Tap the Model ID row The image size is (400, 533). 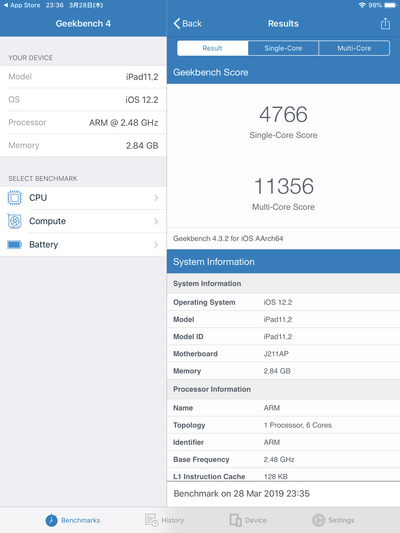pyautogui.click(x=283, y=337)
